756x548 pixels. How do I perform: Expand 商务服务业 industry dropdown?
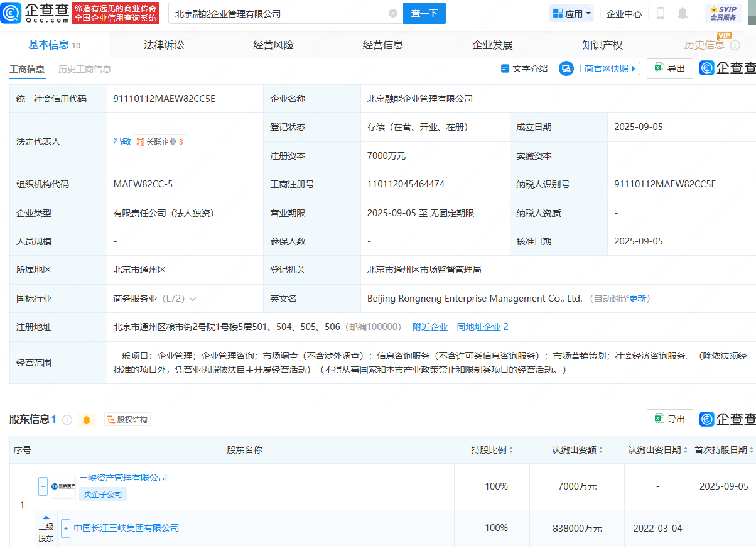click(192, 299)
